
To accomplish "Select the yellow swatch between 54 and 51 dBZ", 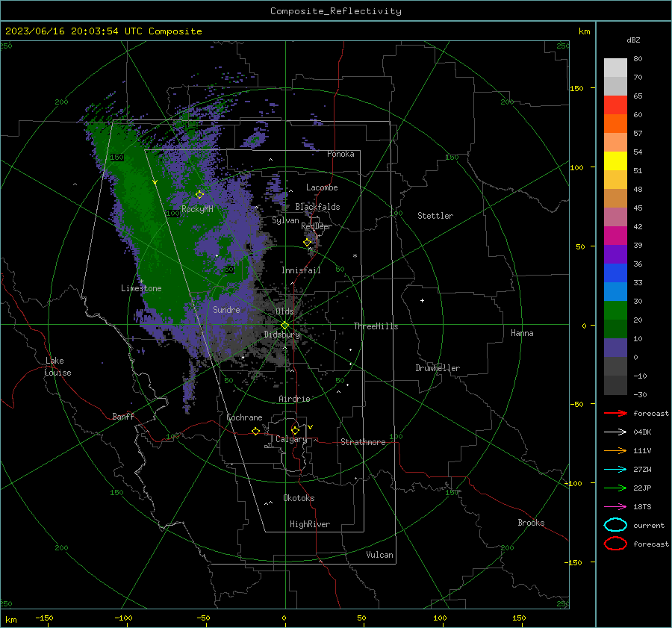I will coord(615,161).
